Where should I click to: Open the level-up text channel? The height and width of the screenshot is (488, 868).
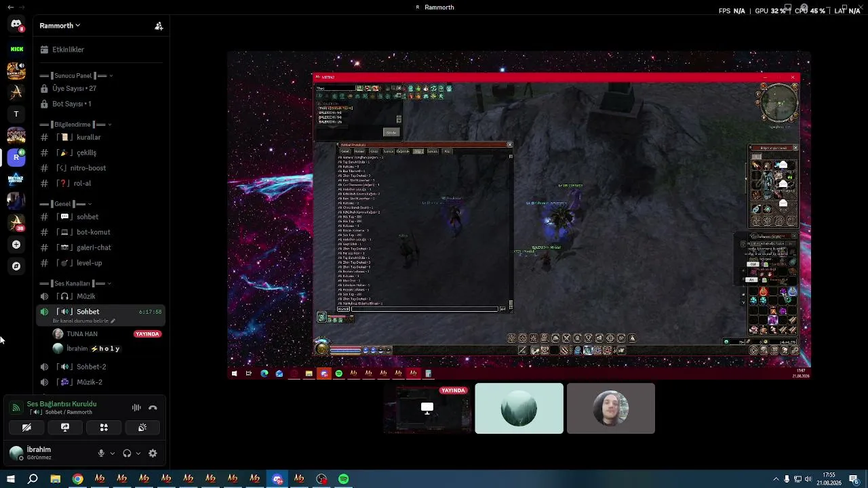click(100, 262)
